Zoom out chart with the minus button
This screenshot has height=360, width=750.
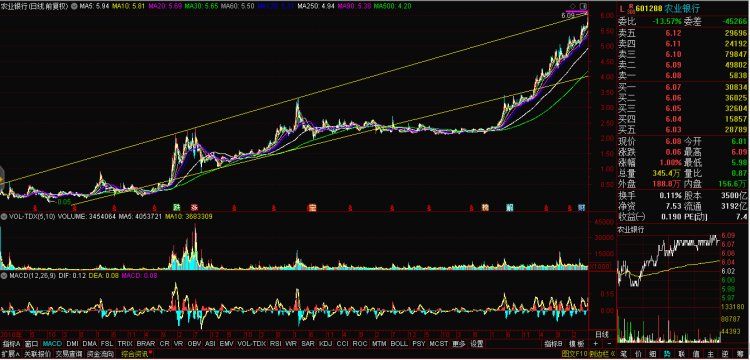609,344
